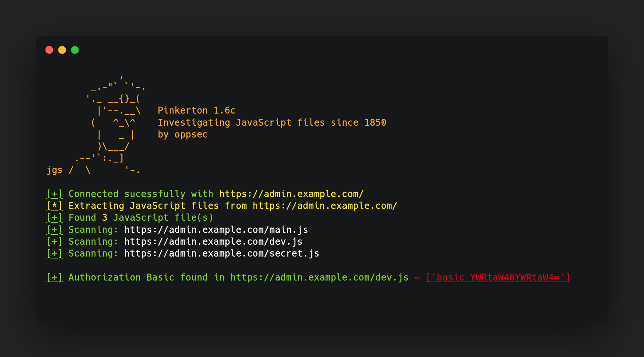The height and width of the screenshot is (357, 644).
Task: Open the secret.js scanning URL
Action: 221,253
